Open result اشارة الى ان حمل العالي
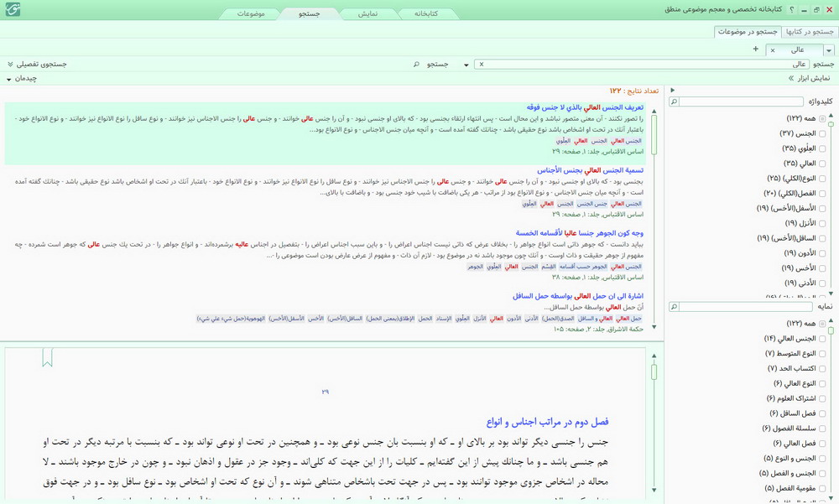This screenshot has width=839, height=504. [578, 296]
